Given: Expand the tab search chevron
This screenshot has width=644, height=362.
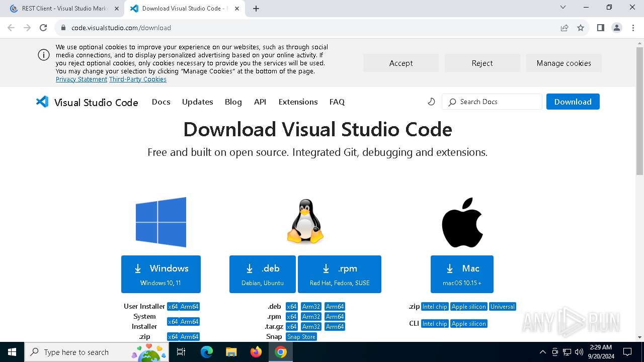Looking at the screenshot, I should 563,8.
